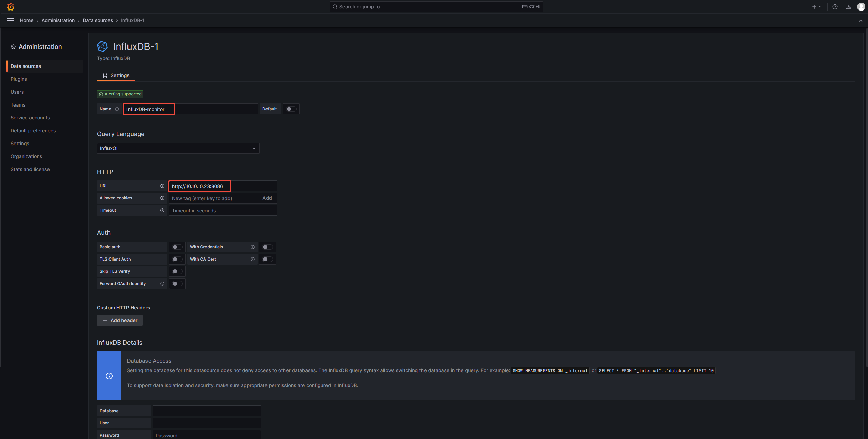Click the User input field
The height and width of the screenshot is (439, 868).
206,423
